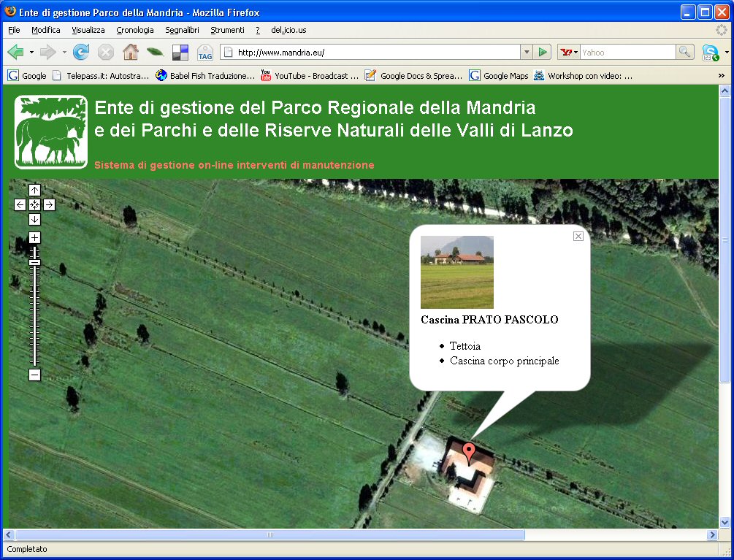The width and height of the screenshot is (734, 560).
Task: Open the Google Docs & Spreadsheets bookmark
Action: pyautogui.click(x=414, y=75)
